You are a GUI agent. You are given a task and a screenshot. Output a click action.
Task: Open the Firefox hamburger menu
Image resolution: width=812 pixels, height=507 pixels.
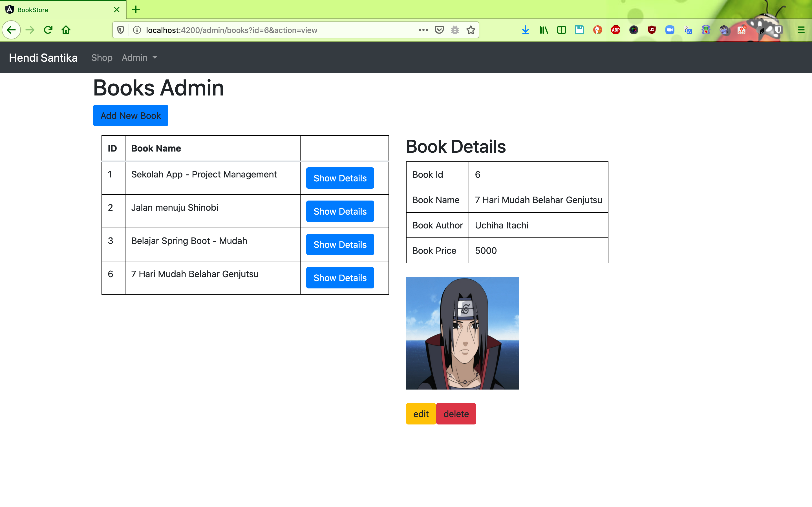tap(801, 30)
